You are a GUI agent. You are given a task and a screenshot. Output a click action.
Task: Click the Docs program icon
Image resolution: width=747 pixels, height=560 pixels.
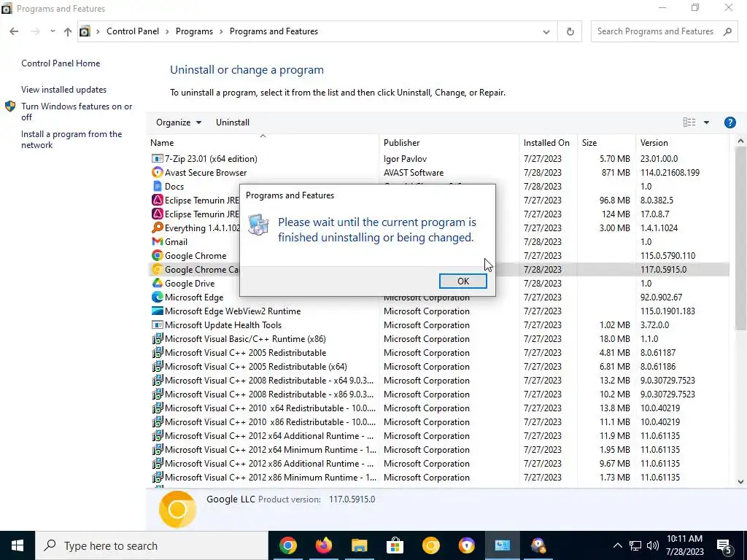click(158, 186)
